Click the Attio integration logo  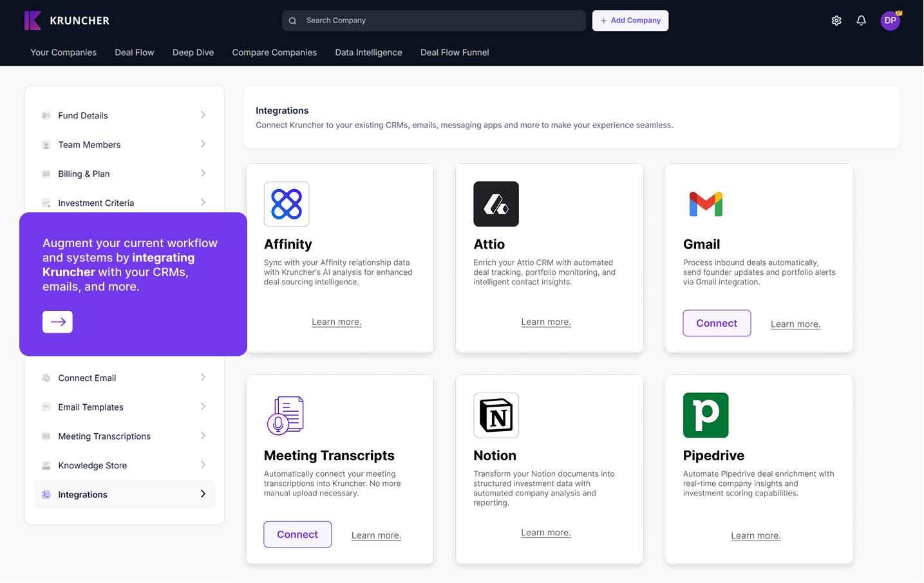(496, 204)
